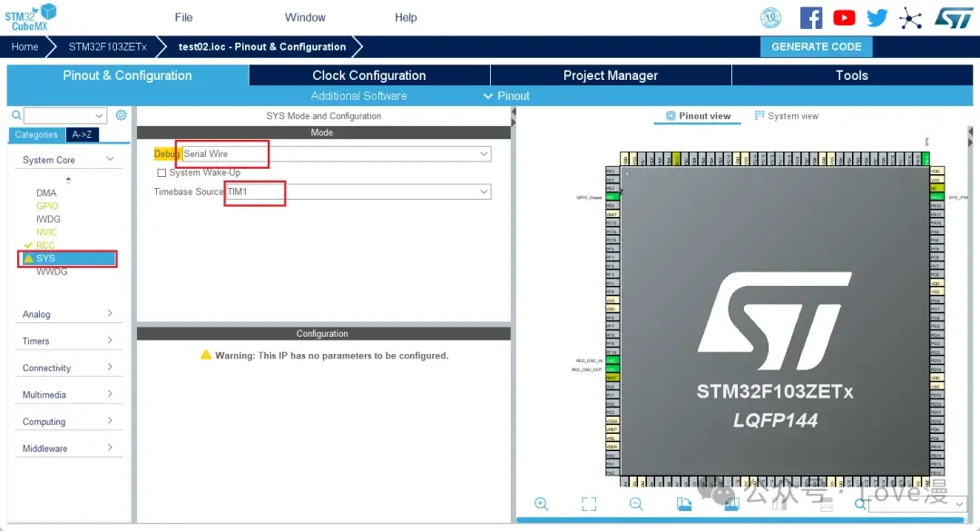980x531 pixels.
Task: Select DMA in System Core
Action: [46, 192]
